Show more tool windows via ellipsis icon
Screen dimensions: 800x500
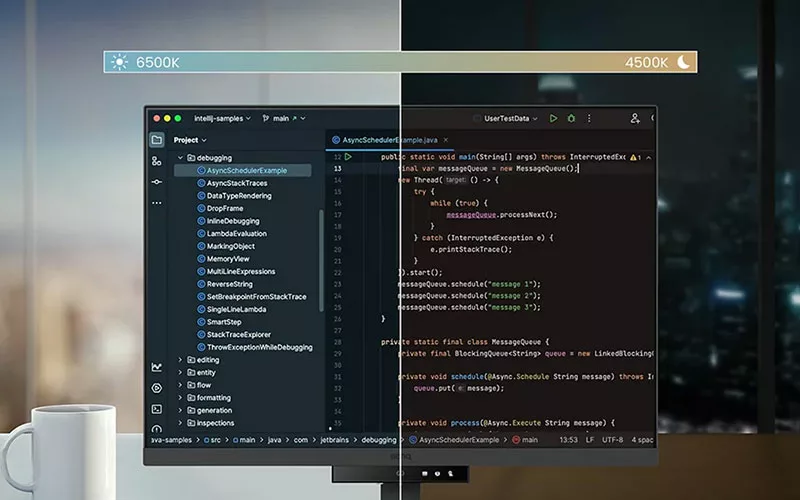coord(157,203)
